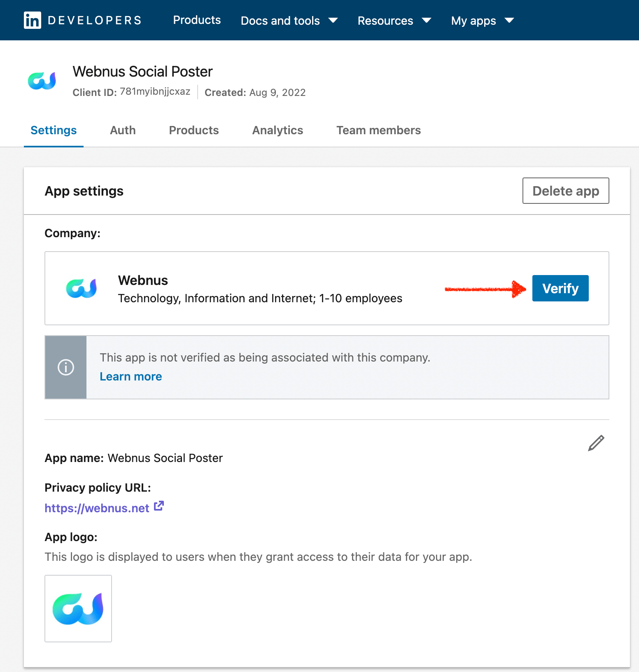The height and width of the screenshot is (672, 639).
Task: Click the Delete app button
Action: click(x=566, y=191)
